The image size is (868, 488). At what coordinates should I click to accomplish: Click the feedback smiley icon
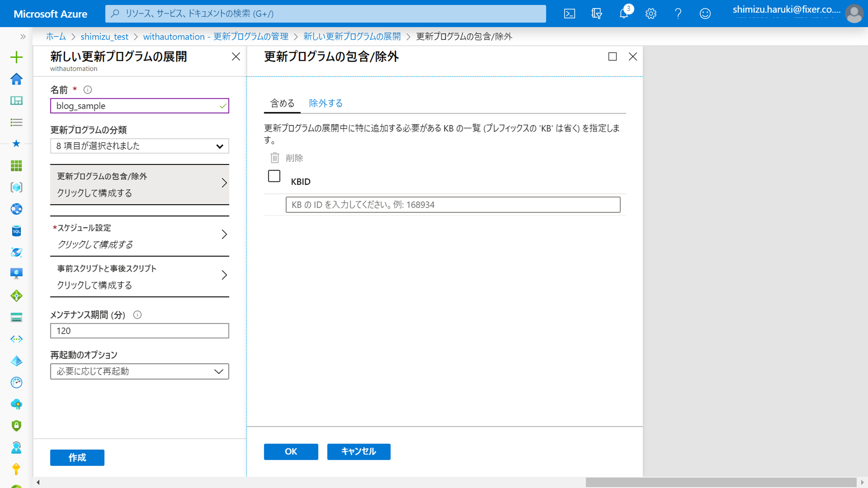pyautogui.click(x=705, y=13)
